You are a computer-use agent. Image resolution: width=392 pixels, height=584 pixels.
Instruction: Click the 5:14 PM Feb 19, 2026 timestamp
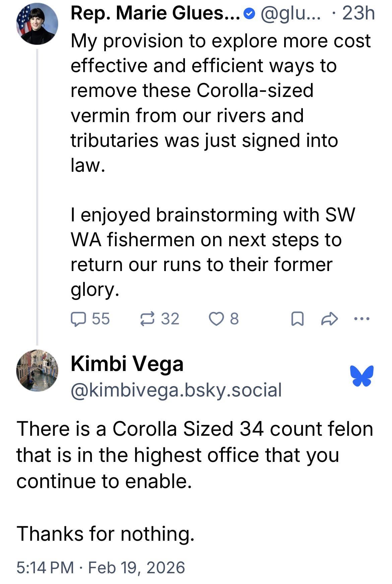click(x=101, y=567)
